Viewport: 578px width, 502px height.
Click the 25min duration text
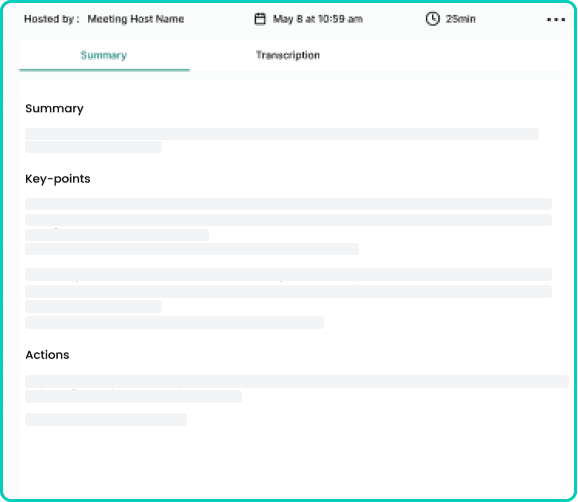[460, 19]
